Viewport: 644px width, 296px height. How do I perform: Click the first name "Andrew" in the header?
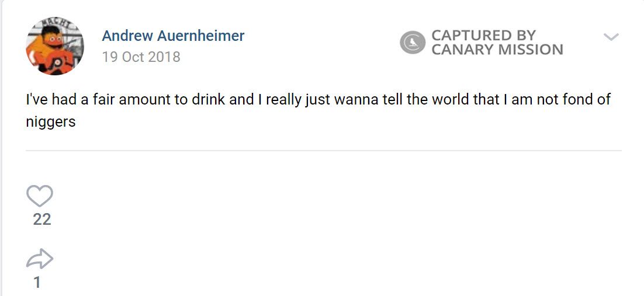pyautogui.click(x=126, y=36)
